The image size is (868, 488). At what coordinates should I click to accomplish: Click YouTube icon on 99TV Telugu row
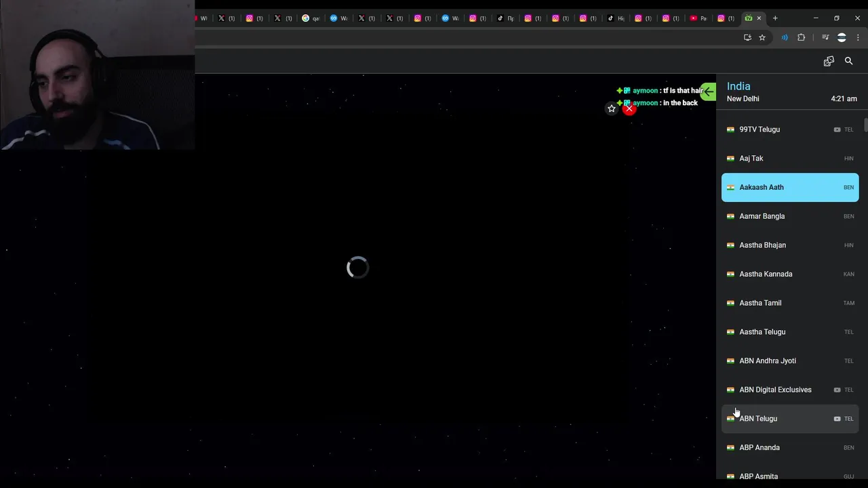837,129
